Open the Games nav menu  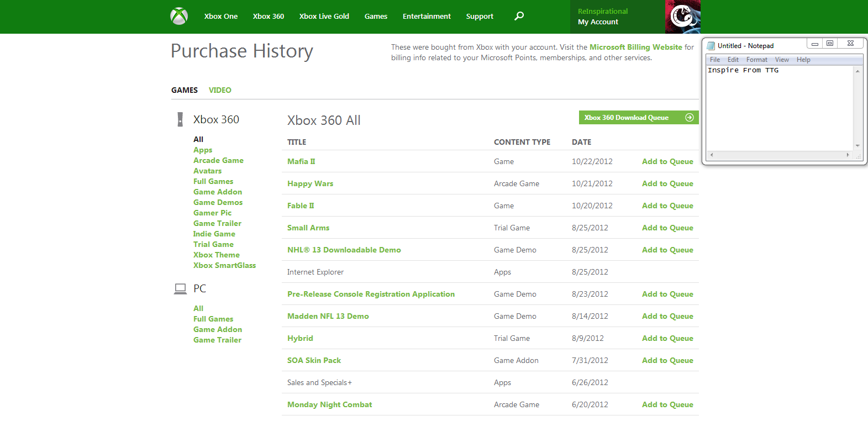point(376,17)
